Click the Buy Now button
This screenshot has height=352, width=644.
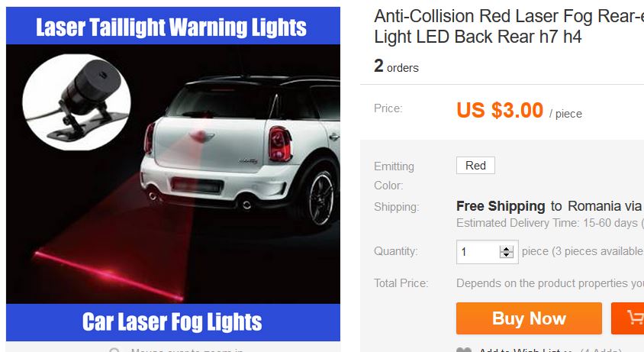[x=529, y=318]
